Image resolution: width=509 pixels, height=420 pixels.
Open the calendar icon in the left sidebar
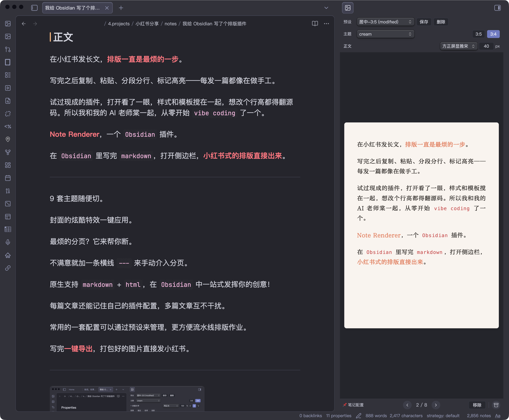click(x=8, y=178)
